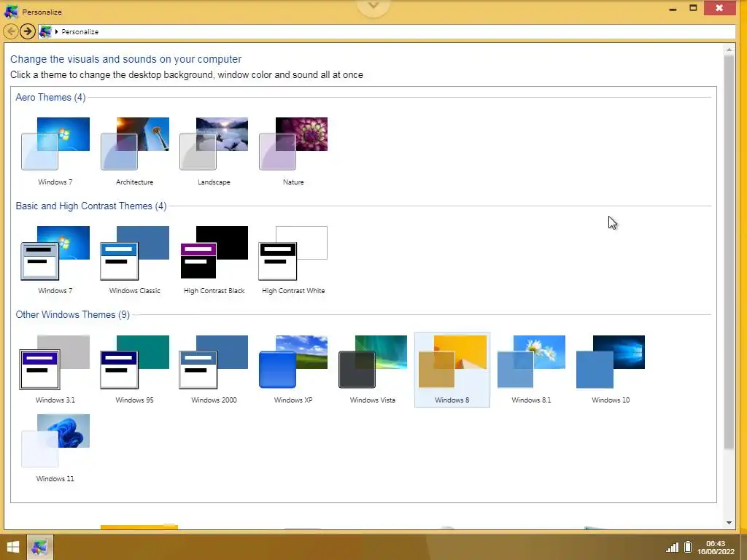The height and width of the screenshot is (560, 747).
Task: Check the battery tray icon
Action: tap(688, 547)
